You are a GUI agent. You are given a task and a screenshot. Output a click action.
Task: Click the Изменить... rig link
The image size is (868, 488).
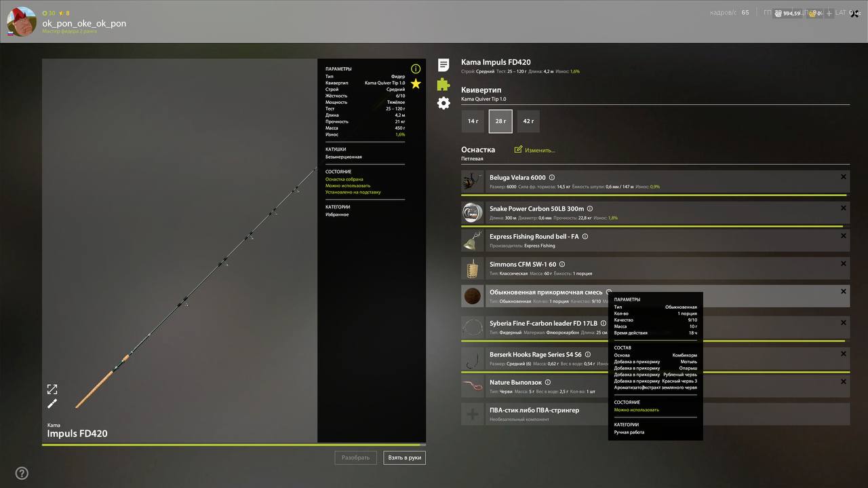(535, 150)
